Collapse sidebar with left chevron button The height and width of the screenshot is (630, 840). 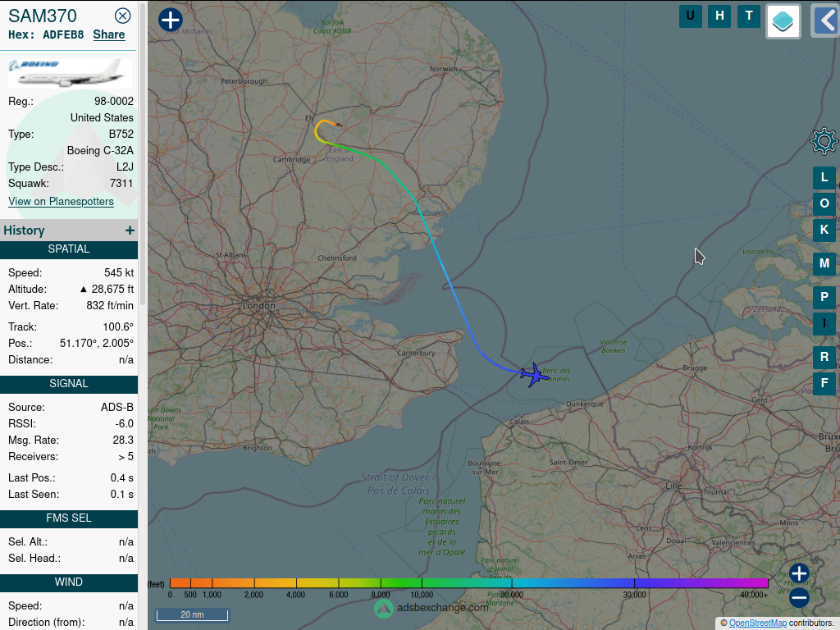click(825, 21)
